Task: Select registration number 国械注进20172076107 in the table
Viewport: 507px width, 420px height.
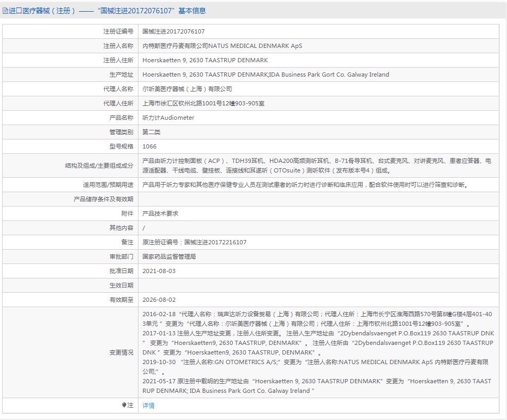Action: 174,31
